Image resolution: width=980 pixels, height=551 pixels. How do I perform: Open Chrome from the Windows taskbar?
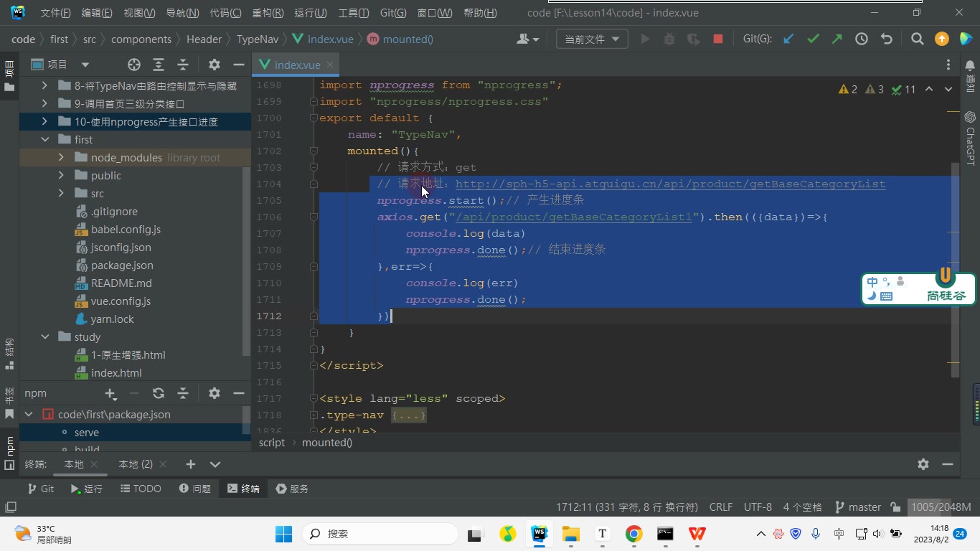tap(633, 534)
